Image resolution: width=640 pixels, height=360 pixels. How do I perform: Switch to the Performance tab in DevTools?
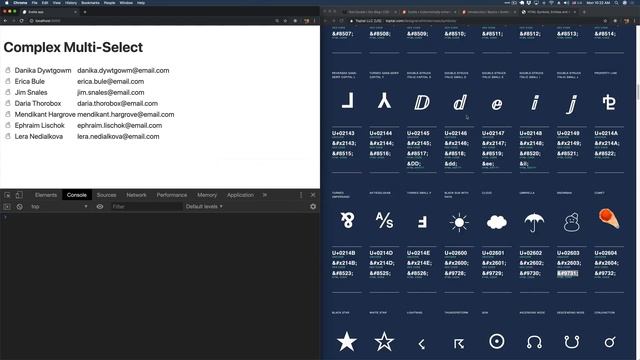pyautogui.click(x=171, y=195)
